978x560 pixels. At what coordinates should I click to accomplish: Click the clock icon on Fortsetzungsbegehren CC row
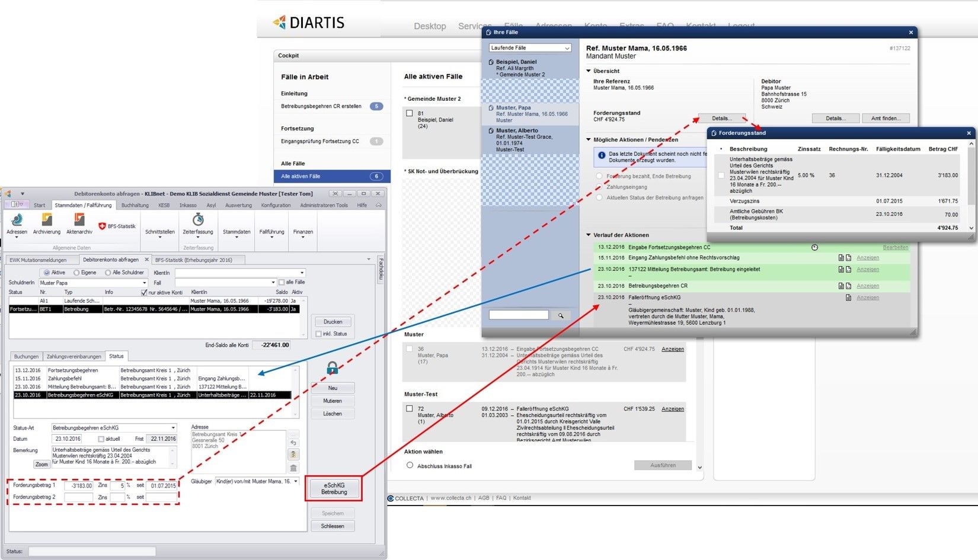tap(814, 248)
